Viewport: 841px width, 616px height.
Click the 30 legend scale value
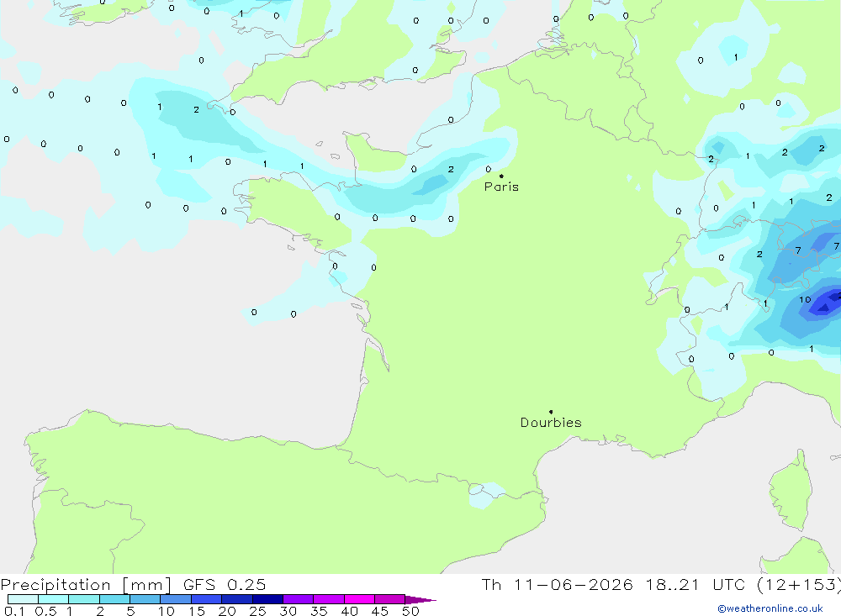pyautogui.click(x=288, y=611)
